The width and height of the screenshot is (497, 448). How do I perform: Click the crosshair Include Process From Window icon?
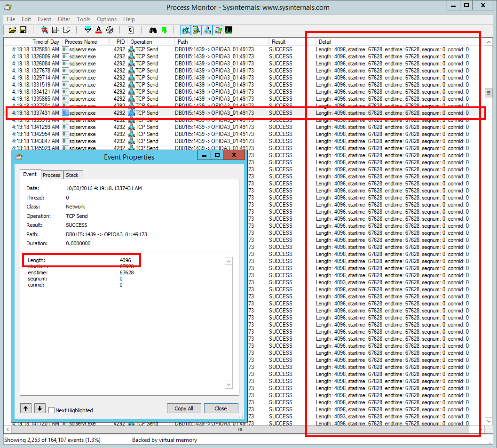(110, 30)
